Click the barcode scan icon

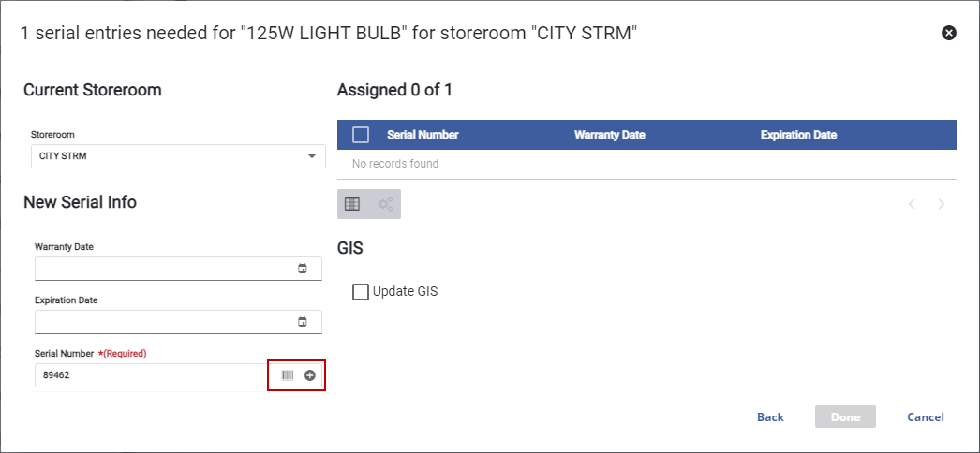coord(288,375)
